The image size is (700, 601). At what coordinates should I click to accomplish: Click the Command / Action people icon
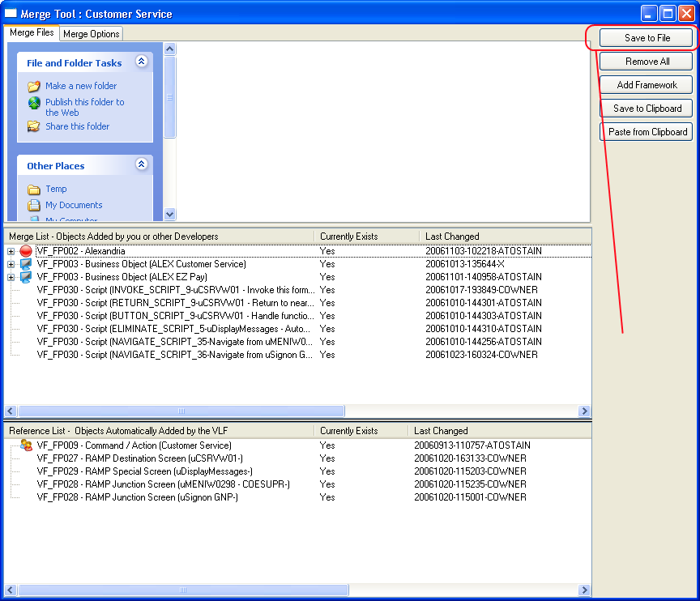tap(27, 445)
